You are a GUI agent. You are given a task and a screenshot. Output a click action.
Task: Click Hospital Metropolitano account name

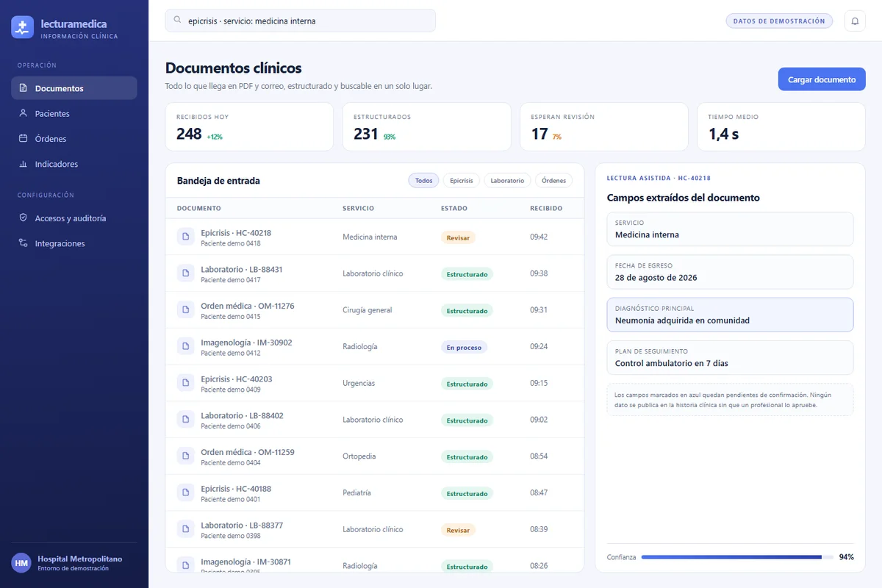(80, 559)
